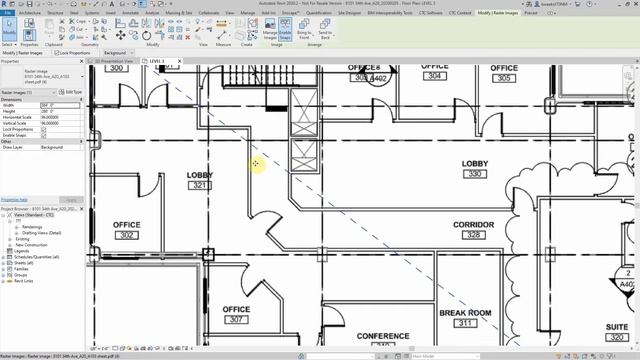Screen dimensions: 640x360
Task: Open Manage Images in the Image panel
Action: pos(270,29)
